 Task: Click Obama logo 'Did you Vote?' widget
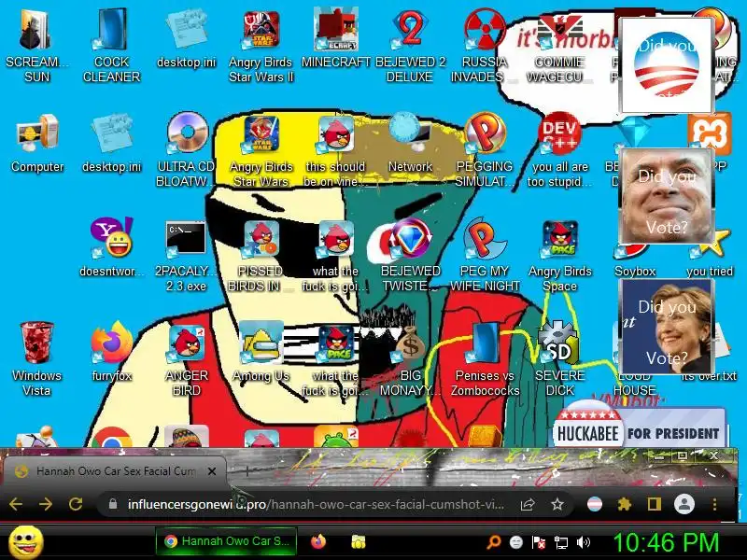coord(666,65)
